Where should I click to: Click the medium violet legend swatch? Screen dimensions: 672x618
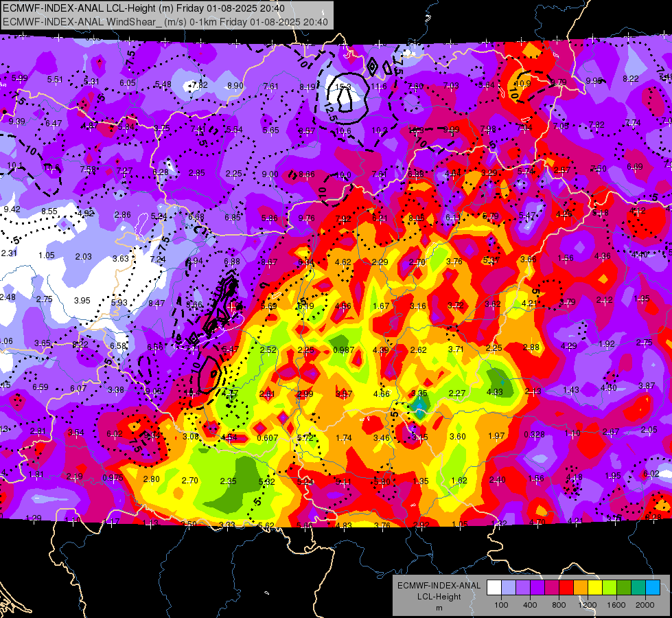point(523,588)
